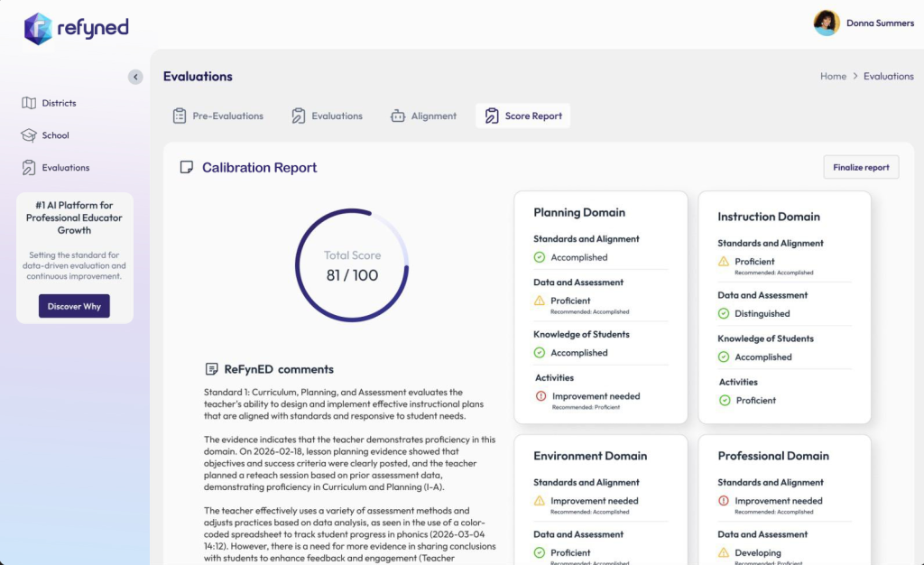Viewport: 924px width, 565px height.
Task: Open Districts from the sidebar
Action: point(59,103)
